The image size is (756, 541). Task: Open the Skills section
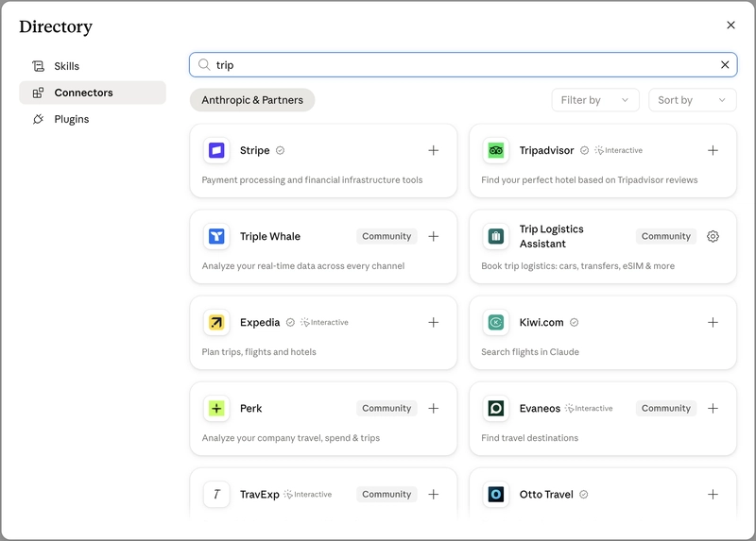click(x=93, y=66)
